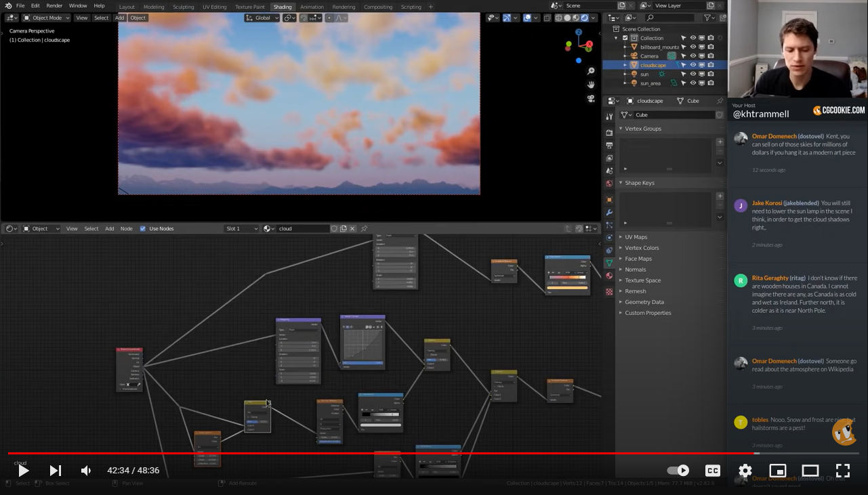Click fake user shield beside Cube mesh name
The height and width of the screenshot is (495, 868).
click(x=720, y=115)
